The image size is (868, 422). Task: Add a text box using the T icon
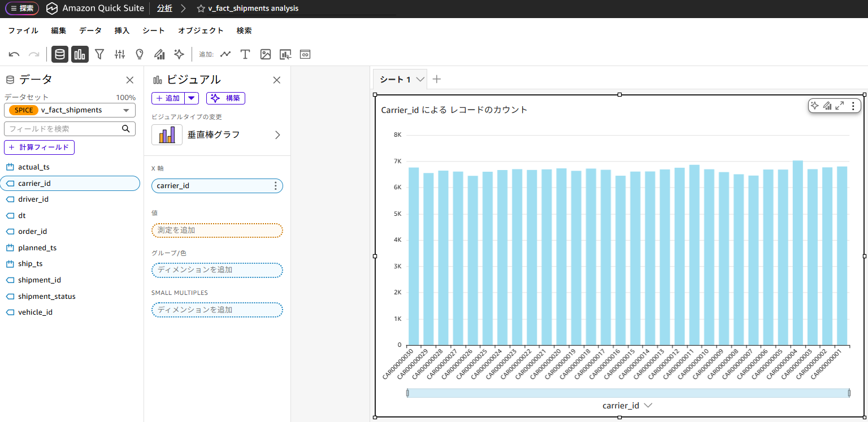245,54
